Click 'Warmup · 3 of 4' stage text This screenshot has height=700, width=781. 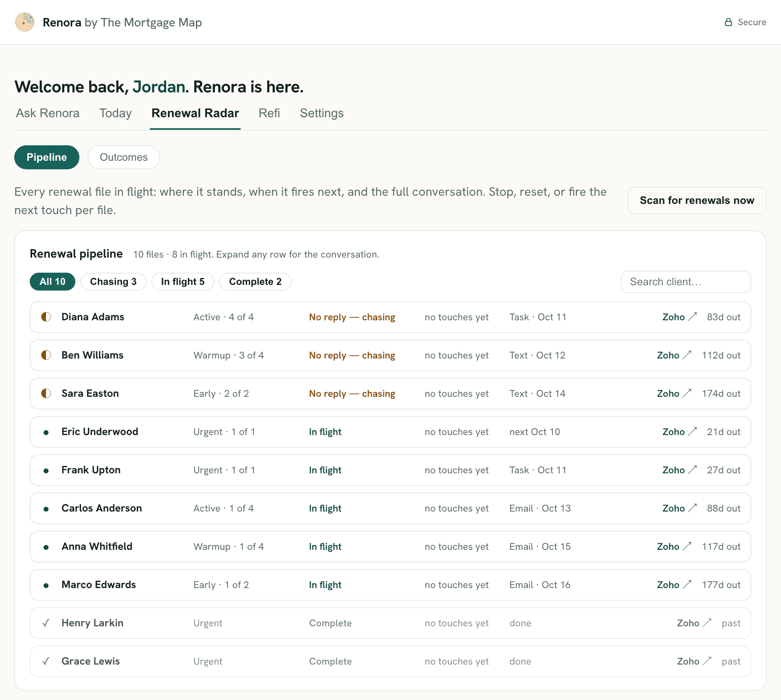[x=228, y=355]
